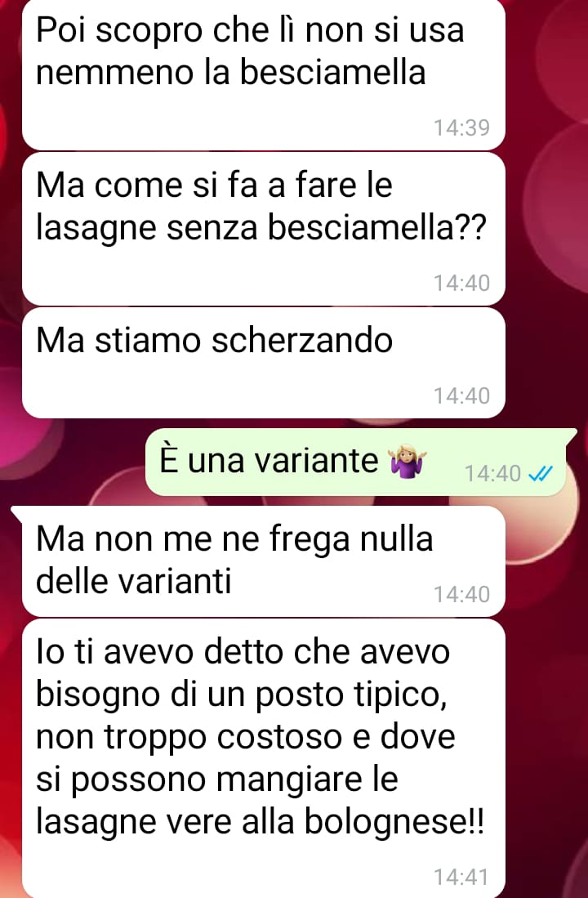This screenshot has height=898, width=588.
Task: Tap 14:40 timestamp next to 'delle varianti'
Action: point(461,595)
